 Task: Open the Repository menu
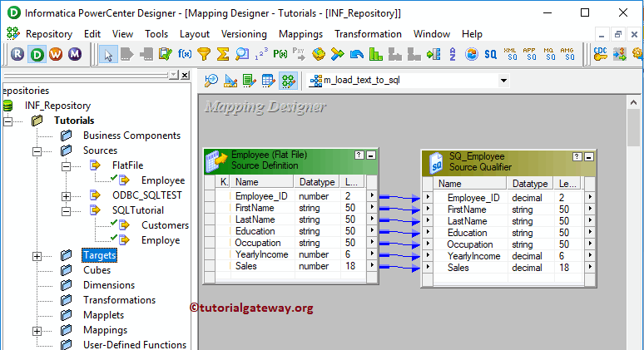point(49,34)
